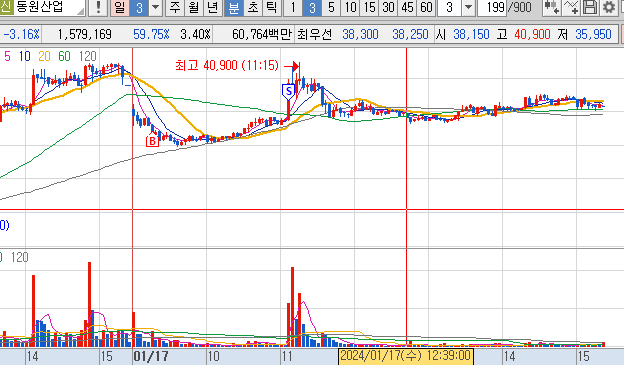Click the candle count field showing 199

491,7
